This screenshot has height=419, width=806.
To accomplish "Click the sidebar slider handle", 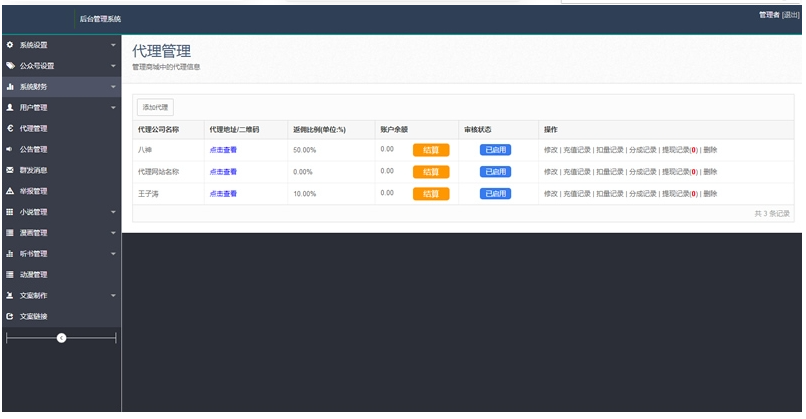I will 61,339.
